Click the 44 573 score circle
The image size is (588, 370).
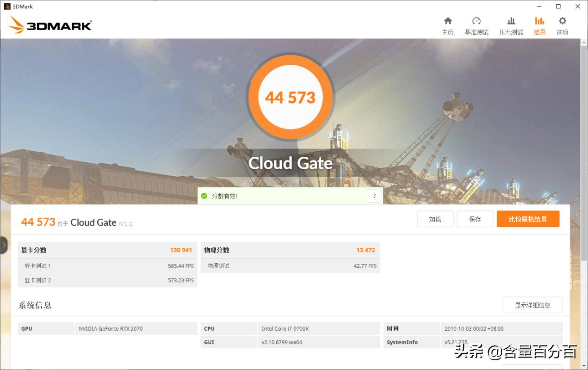coord(290,97)
